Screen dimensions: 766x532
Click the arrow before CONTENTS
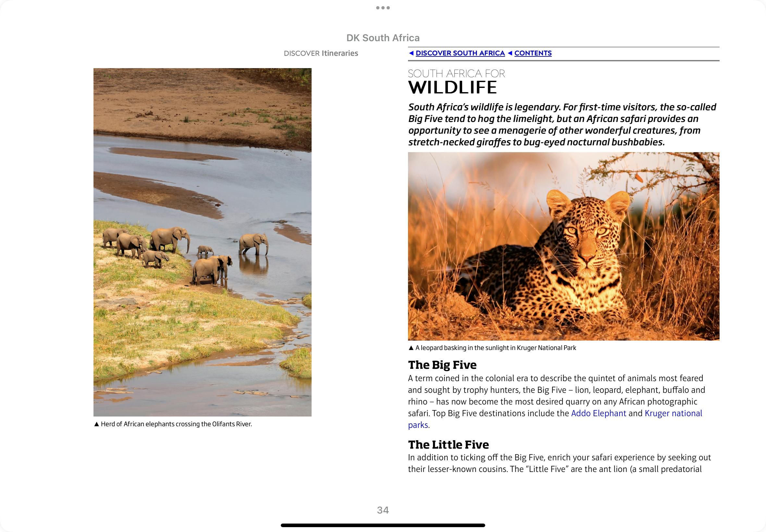pos(510,53)
